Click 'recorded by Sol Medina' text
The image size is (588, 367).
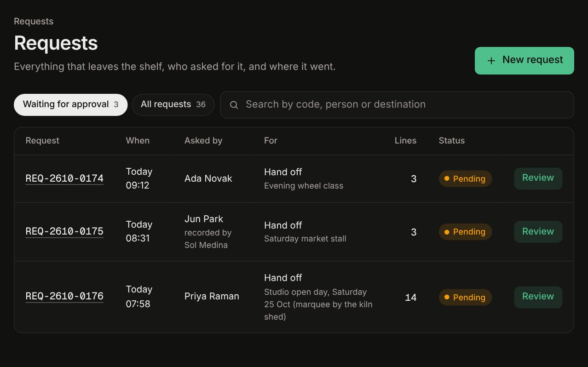point(208,239)
